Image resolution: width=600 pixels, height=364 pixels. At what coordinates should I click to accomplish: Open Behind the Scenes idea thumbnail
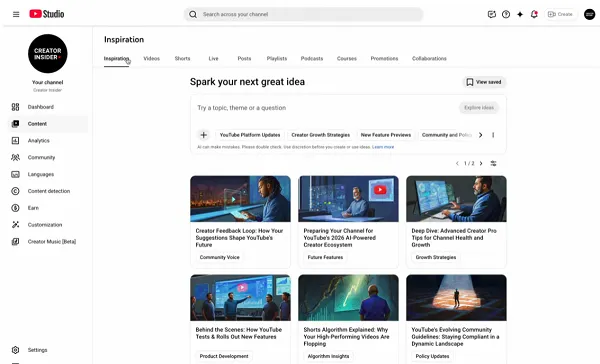click(240, 297)
